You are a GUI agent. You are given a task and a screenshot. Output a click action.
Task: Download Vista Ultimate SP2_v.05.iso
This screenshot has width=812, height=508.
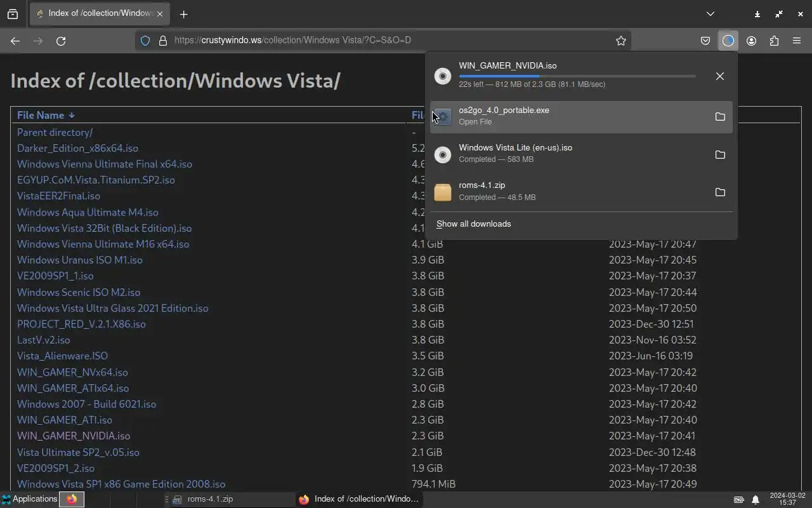tap(78, 452)
